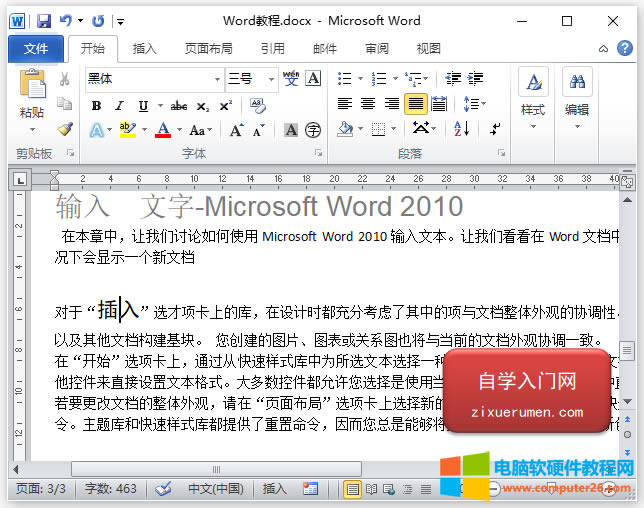Image resolution: width=644 pixels, height=508 pixels.
Task: Align text to the left
Action: click(345, 103)
